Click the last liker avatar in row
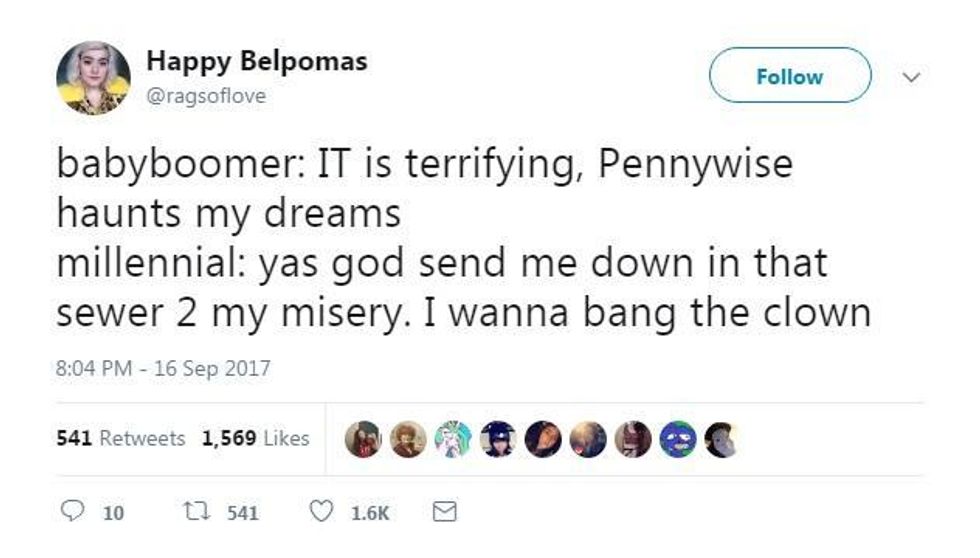980x558 pixels. pos(720,439)
